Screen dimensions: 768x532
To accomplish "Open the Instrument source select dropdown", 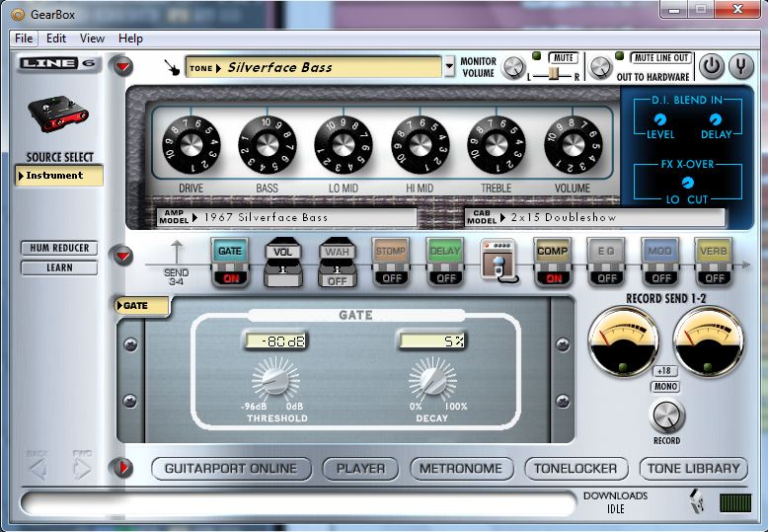I will (x=59, y=176).
